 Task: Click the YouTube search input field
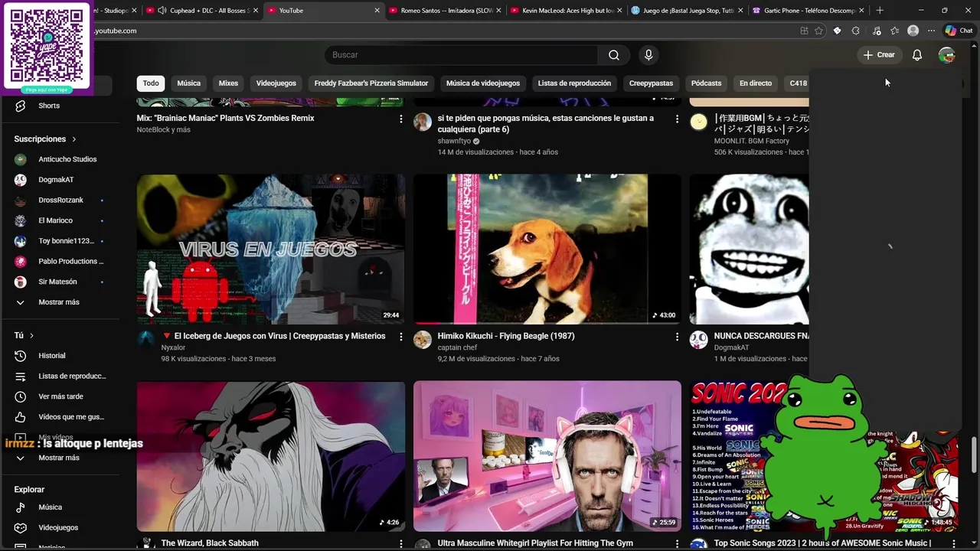tap(462, 55)
